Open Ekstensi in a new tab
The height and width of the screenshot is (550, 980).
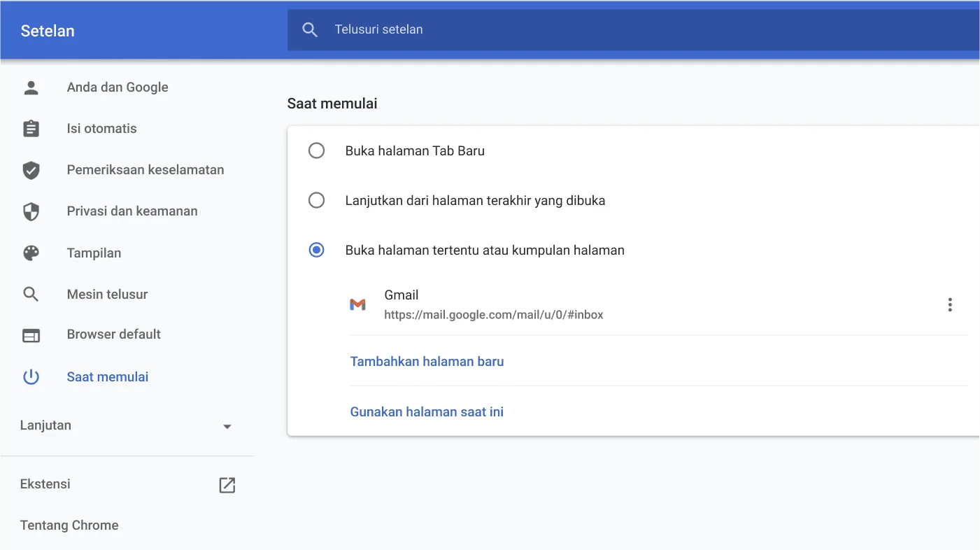click(x=227, y=484)
